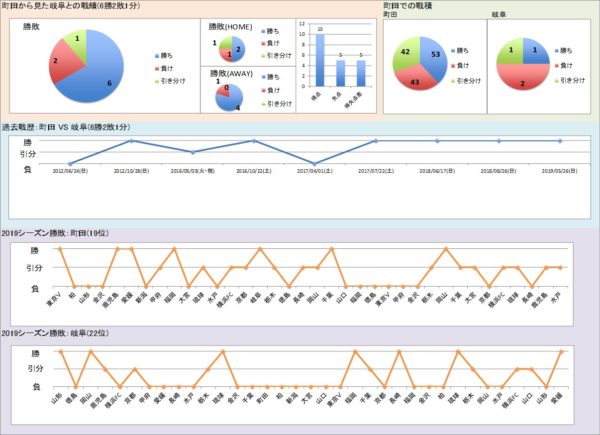Click the green 42 slice in 町田 pie
Image resolution: width=600 pixels, height=435 pixels.
pyautogui.click(x=405, y=57)
